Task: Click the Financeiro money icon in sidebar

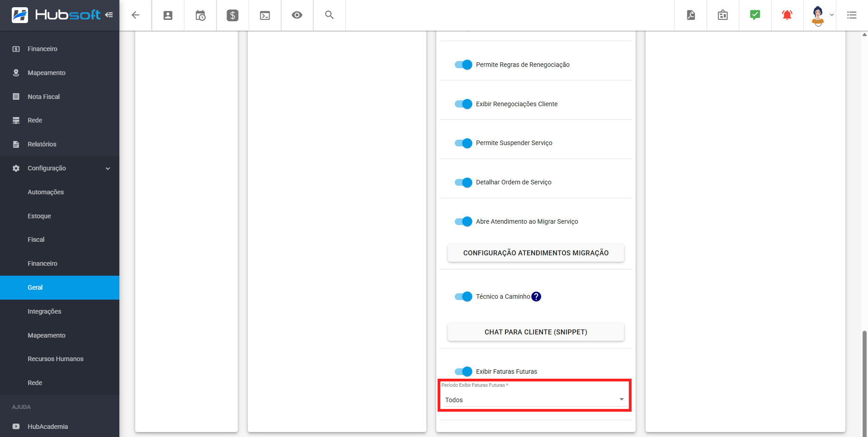Action: pos(16,49)
